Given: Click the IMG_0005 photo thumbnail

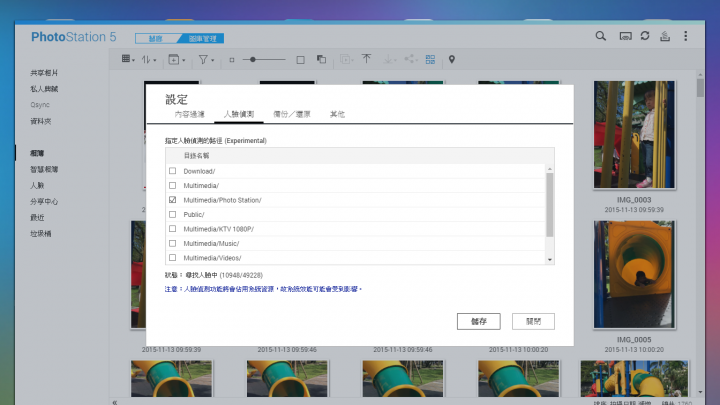Looking at the screenshot, I should pyautogui.click(x=634, y=275).
